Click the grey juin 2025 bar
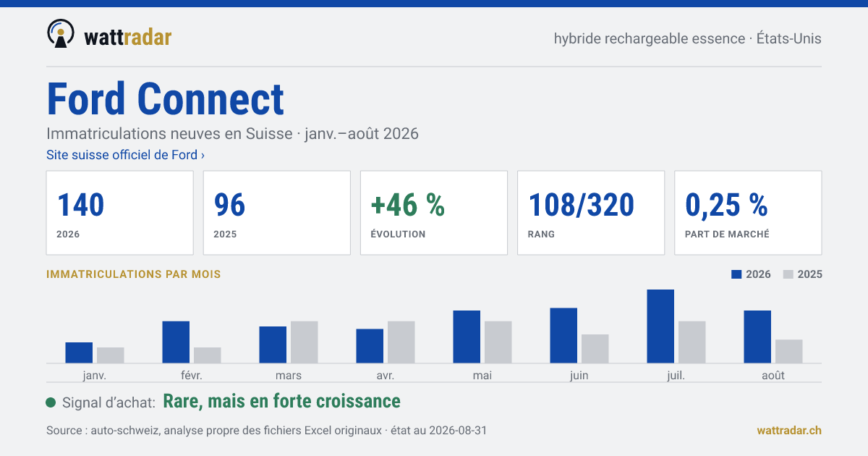Image resolution: width=868 pixels, height=456 pixels. coord(595,349)
